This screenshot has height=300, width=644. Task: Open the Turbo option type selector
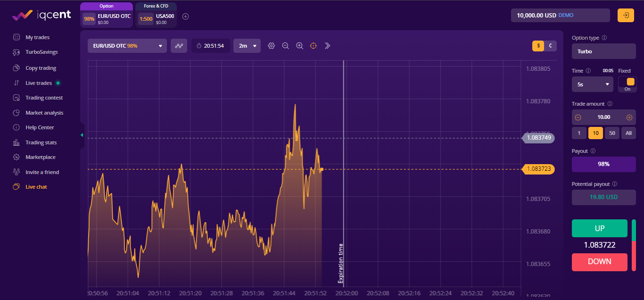604,51
